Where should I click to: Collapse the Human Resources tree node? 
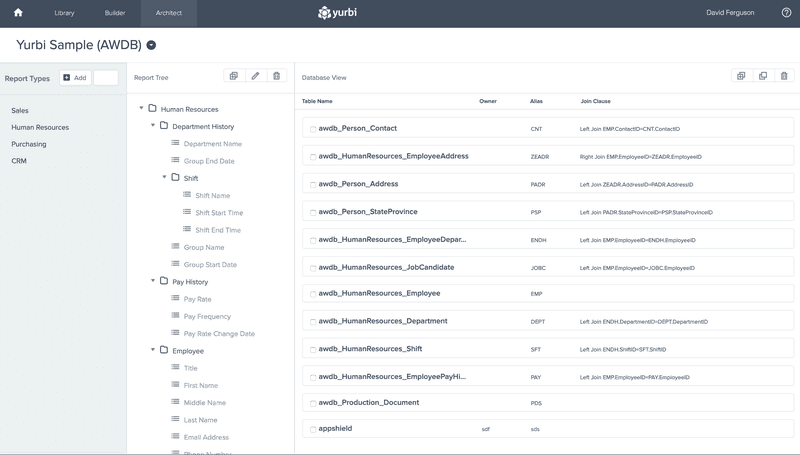[141, 108]
